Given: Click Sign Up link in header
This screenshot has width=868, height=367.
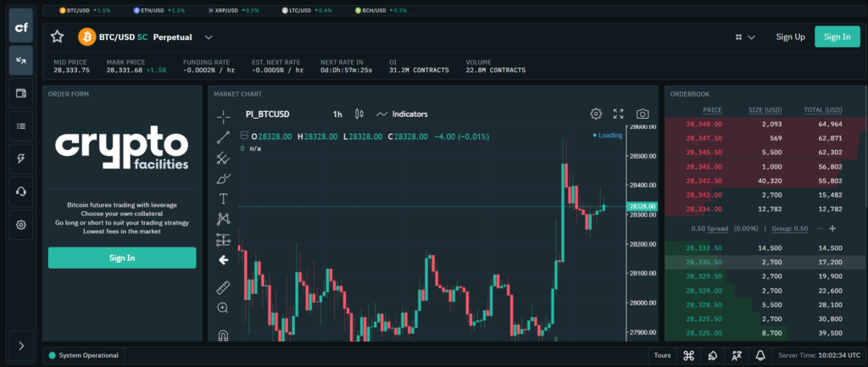Looking at the screenshot, I should [x=790, y=37].
